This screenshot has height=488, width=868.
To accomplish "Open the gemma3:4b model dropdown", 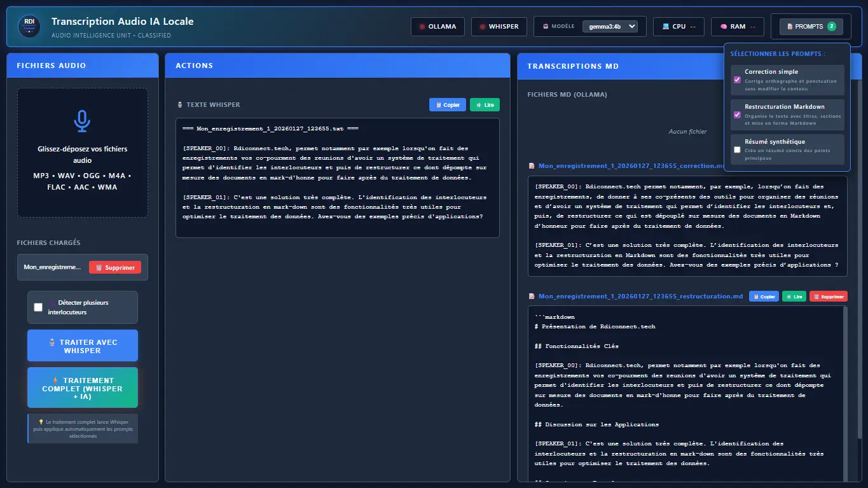I will pos(611,26).
